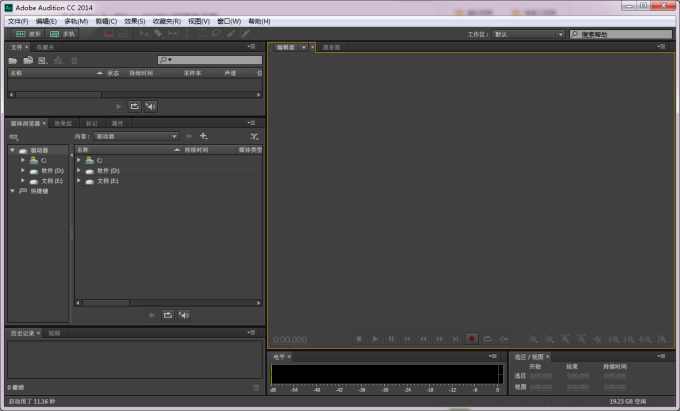Collapse the 驱动器 tree node
This screenshot has width=680, height=411.
(13, 150)
